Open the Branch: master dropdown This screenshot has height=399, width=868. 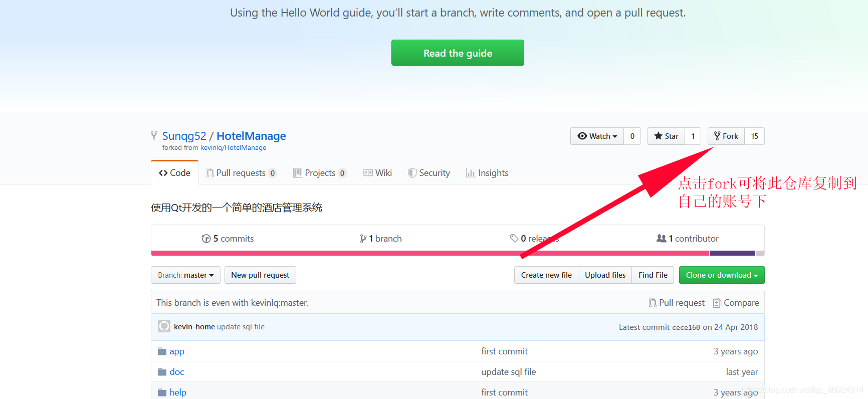tap(185, 275)
